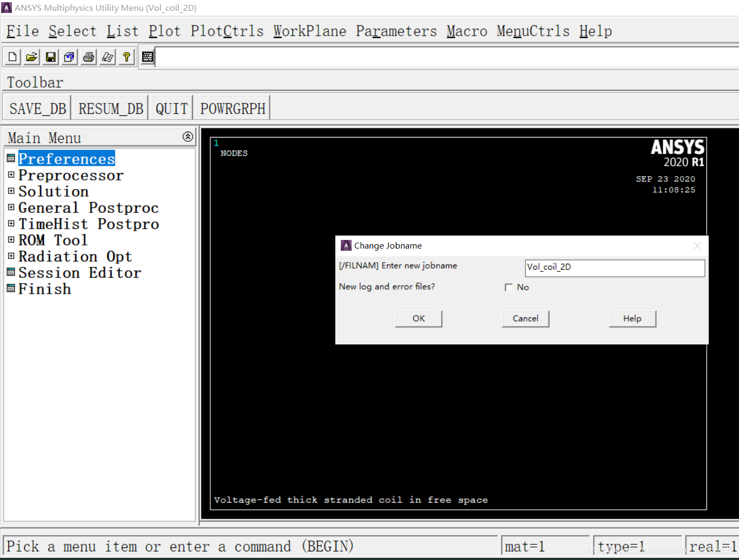739x560 pixels.
Task: Click the 'Pick a menu item' status prompt
Action: [251, 546]
